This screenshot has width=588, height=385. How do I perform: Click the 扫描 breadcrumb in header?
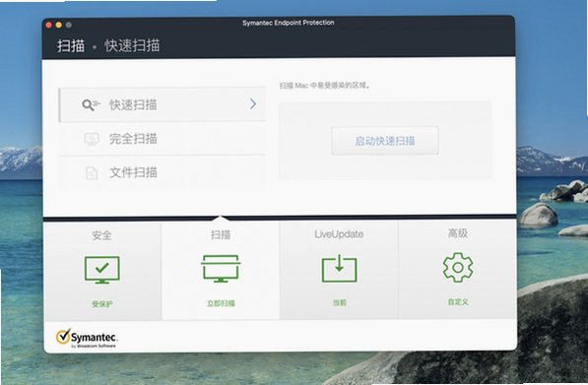(x=71, y=45)
